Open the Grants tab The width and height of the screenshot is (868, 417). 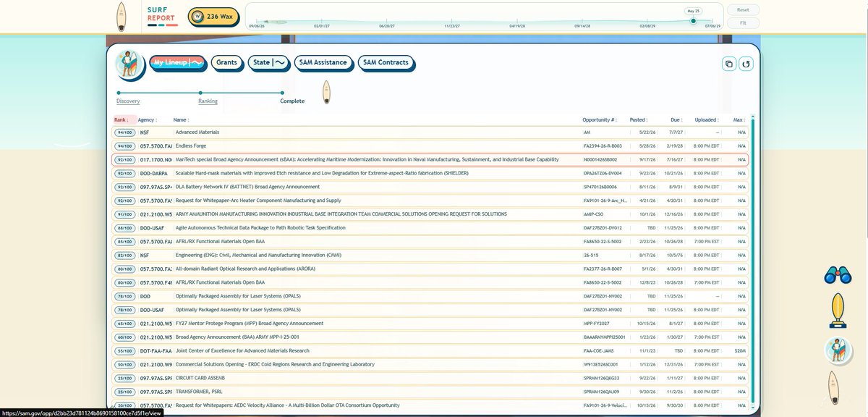pyautogui.click(x=226, y=63)
